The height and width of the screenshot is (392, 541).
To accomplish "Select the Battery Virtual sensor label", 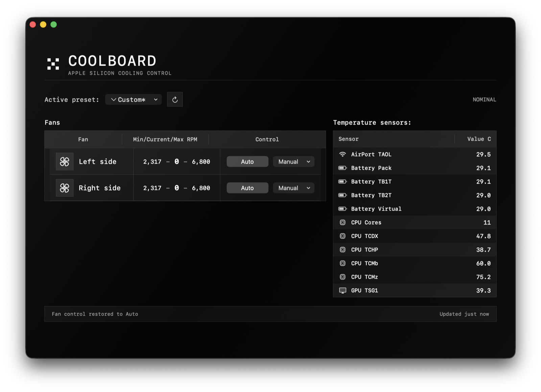I will [376, 209].
